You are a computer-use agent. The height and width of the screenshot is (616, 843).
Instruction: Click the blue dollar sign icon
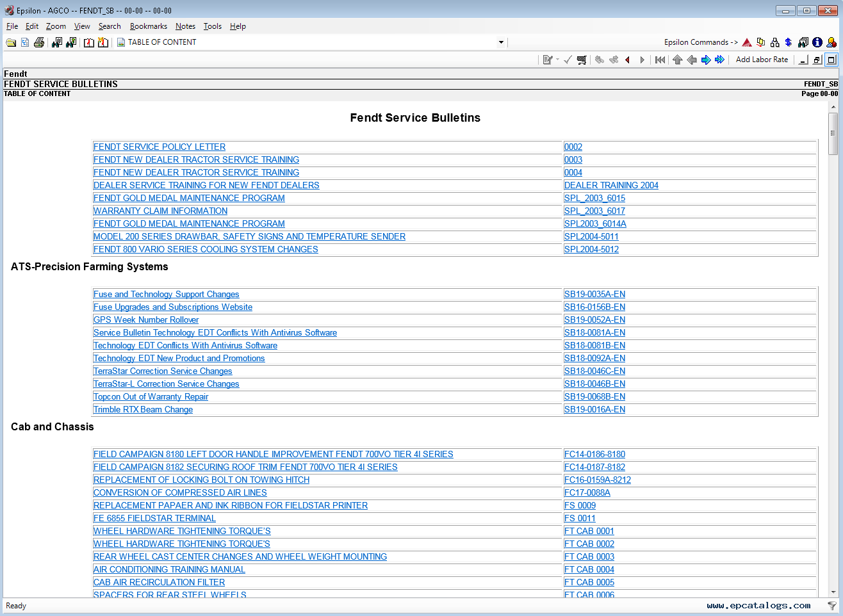coord(789,42)
